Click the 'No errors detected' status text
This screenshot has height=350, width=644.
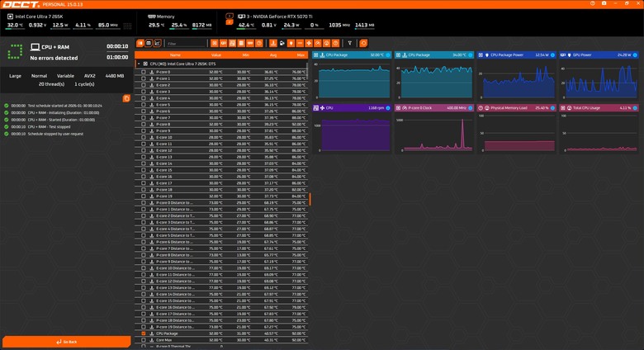click(x=54, y=59)
